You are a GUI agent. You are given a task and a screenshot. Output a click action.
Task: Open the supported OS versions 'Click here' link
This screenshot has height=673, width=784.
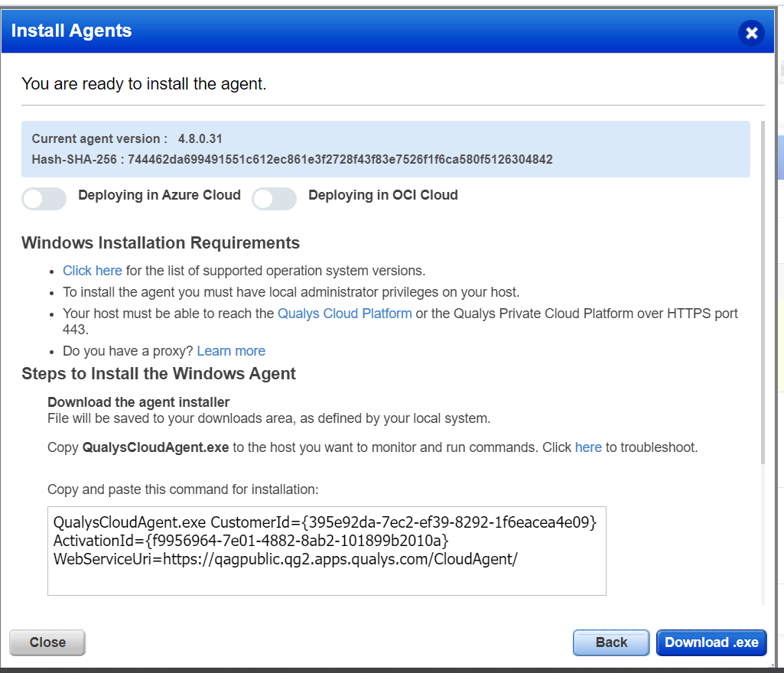[92, 270]
